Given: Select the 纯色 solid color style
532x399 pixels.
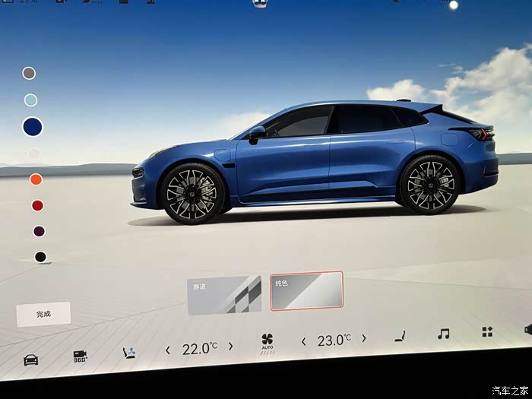Looking at the screenshot, I should coord(306,290).
